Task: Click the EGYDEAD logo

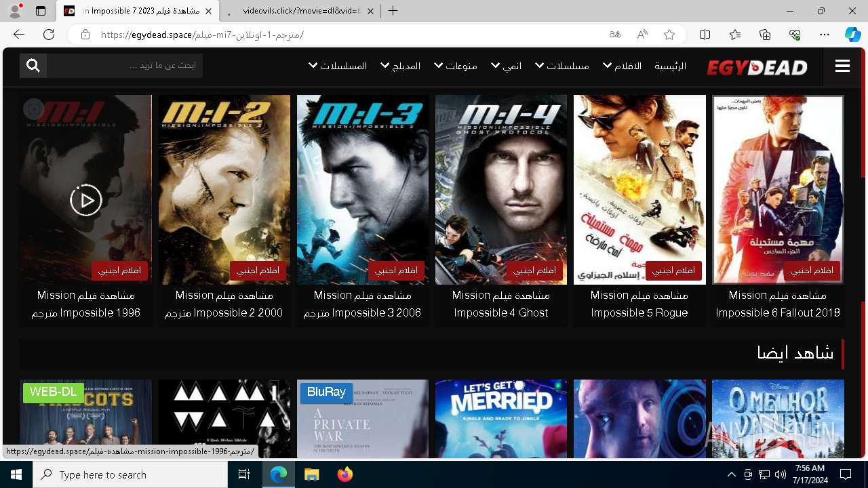Action: (757, 67)
